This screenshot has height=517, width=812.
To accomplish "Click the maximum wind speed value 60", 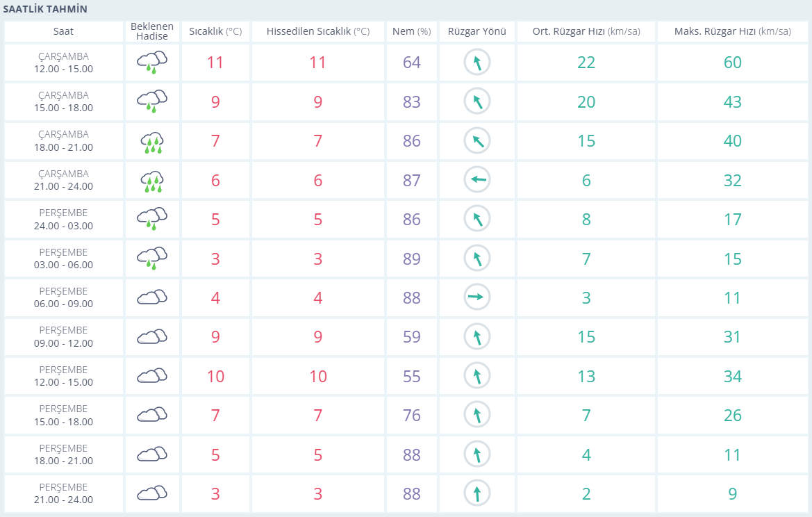I will pyautogui.click(x=732, y=63).
